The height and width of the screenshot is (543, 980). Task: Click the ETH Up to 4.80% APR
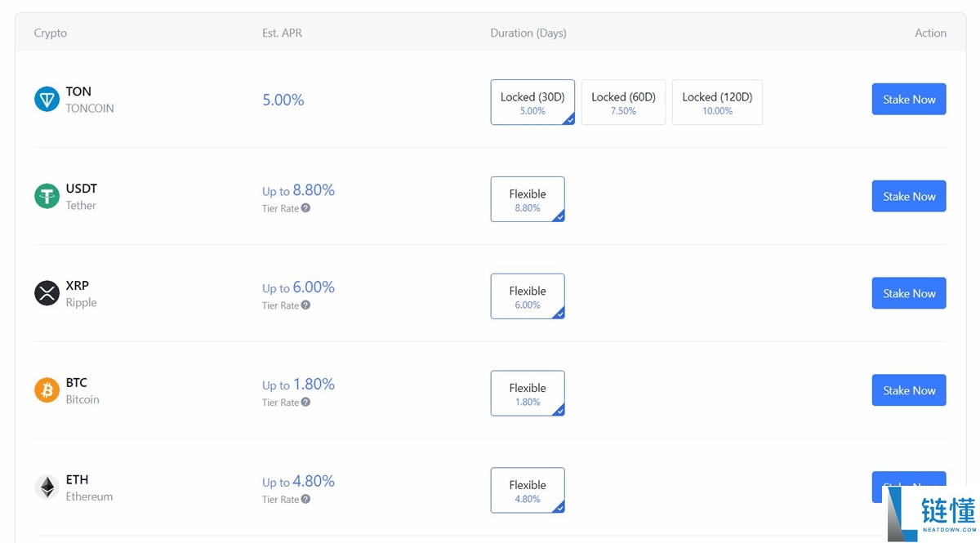(x=298, y=482)
